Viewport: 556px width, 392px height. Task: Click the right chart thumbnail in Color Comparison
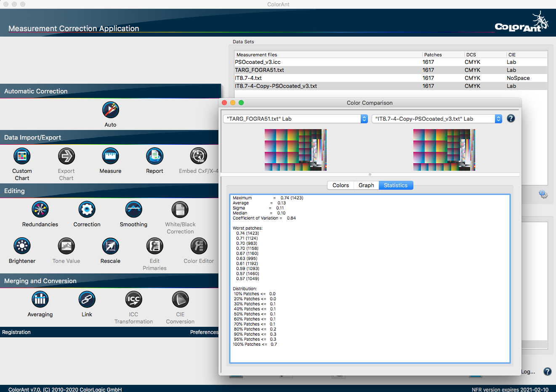444,150
